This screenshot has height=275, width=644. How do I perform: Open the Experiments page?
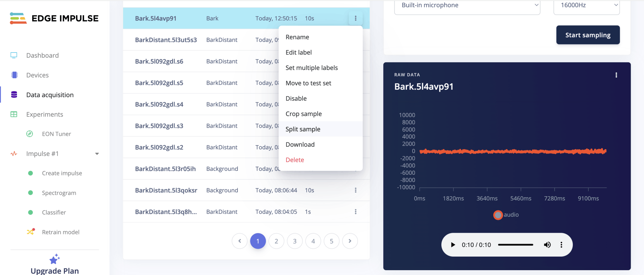pyautogui.click(x=45, y=114)
